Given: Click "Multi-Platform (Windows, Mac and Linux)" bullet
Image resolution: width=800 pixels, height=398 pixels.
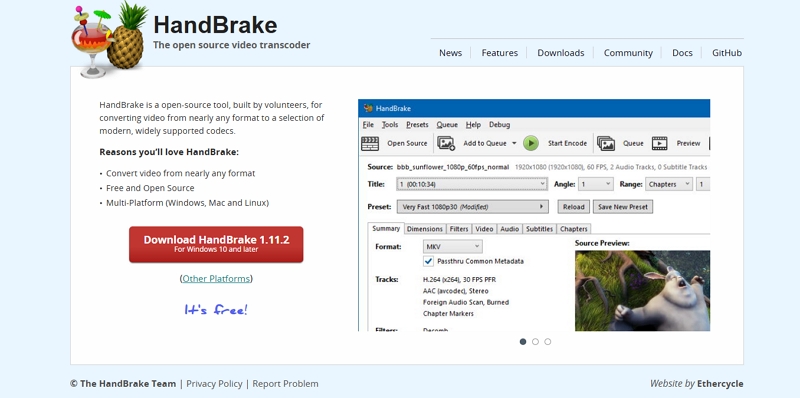Looking at the screenshot, I should [x=187, y=203].
